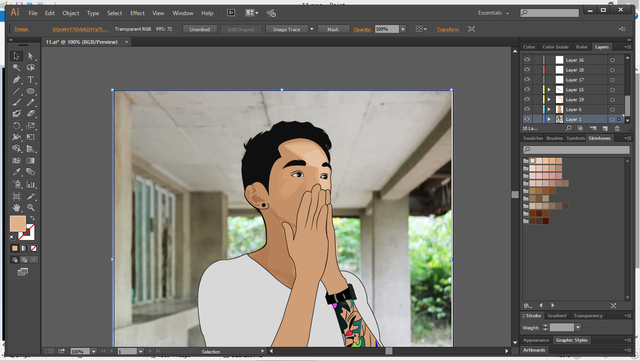Select the Direct Selection tool
640x361 pixels.
(31, 56)
